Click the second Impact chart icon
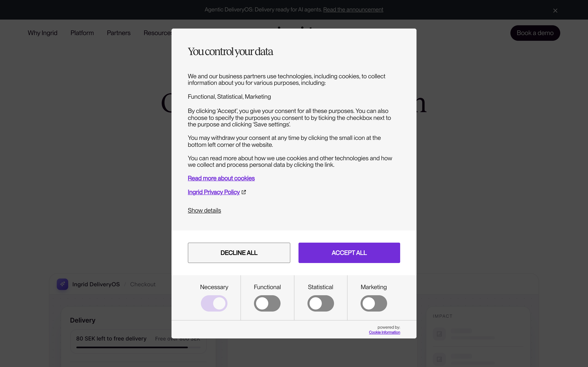588x367 pixels. [439, 359]
